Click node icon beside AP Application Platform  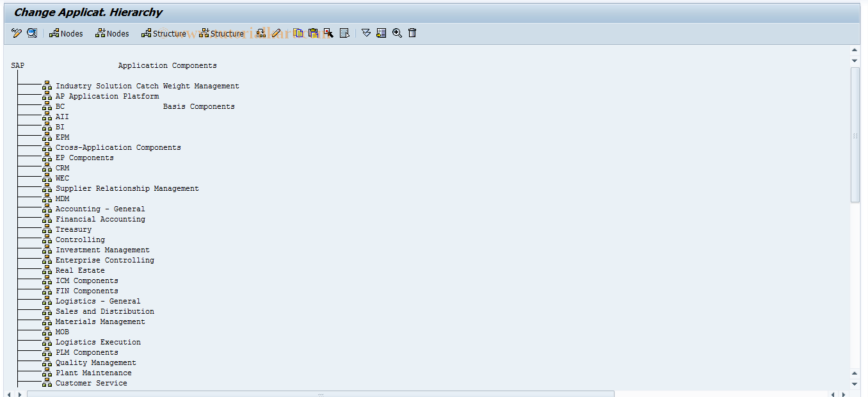coord(47,96)
